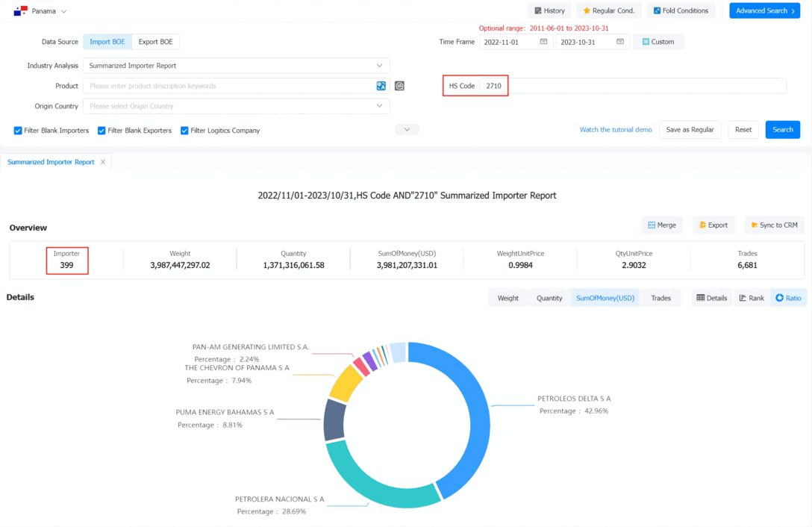
Task: Click the end date field 2023-10-31
Action: tap(593, 42)
